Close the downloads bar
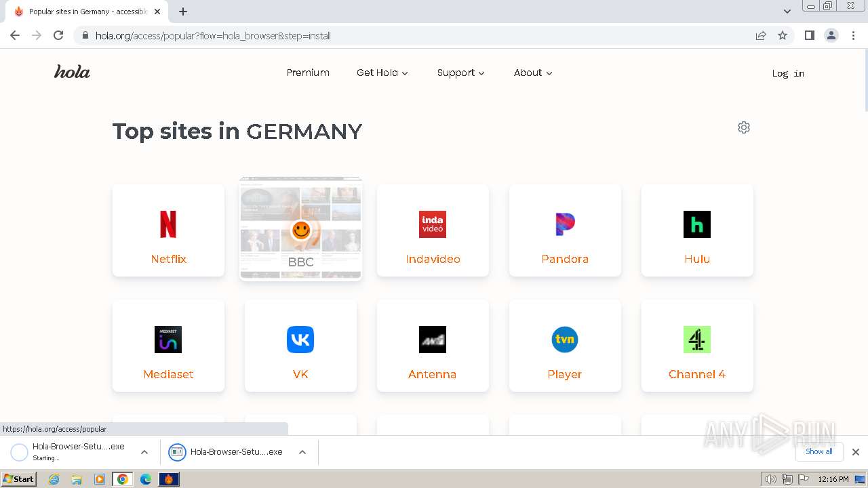 tap(856, 452)
